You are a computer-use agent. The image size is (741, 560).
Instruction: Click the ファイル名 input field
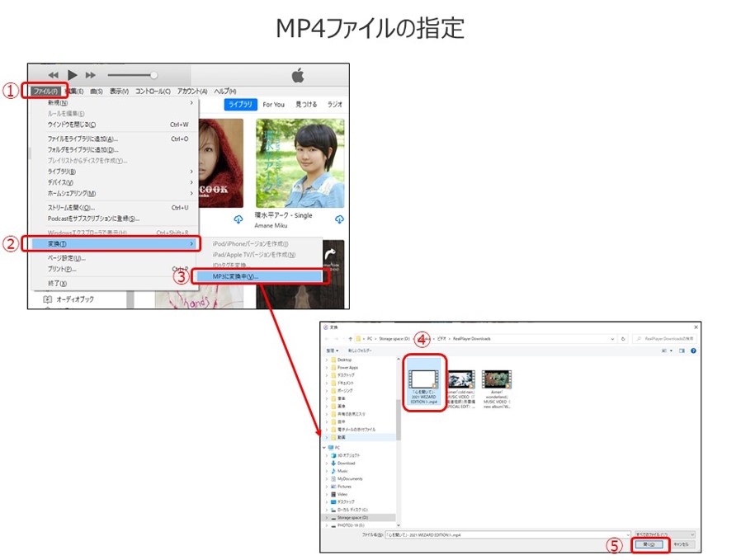[x=507, y=535]
